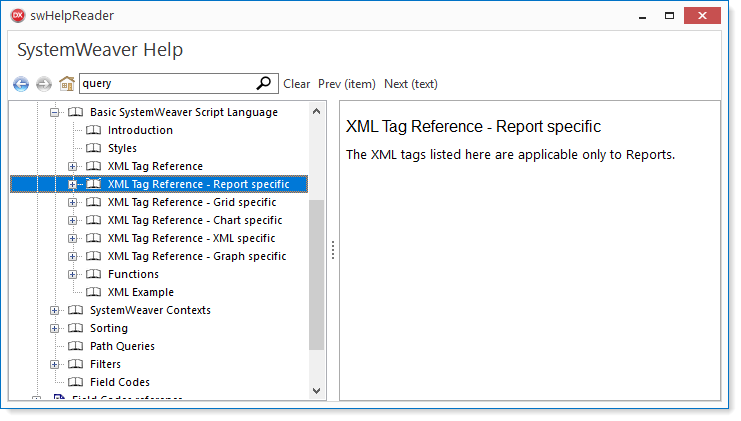Screen dimensions: 741x421
Task: Expand XML Tag Reference - Grid specific node
Action: [72, 202]
